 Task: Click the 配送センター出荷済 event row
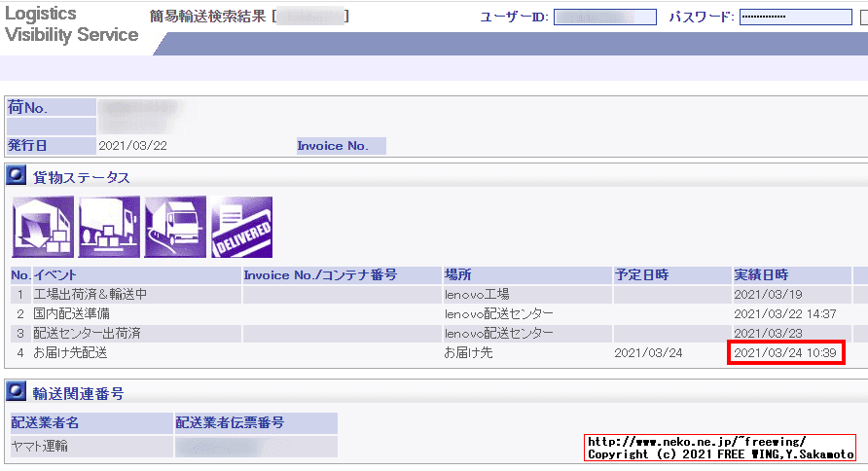point(87,333)
